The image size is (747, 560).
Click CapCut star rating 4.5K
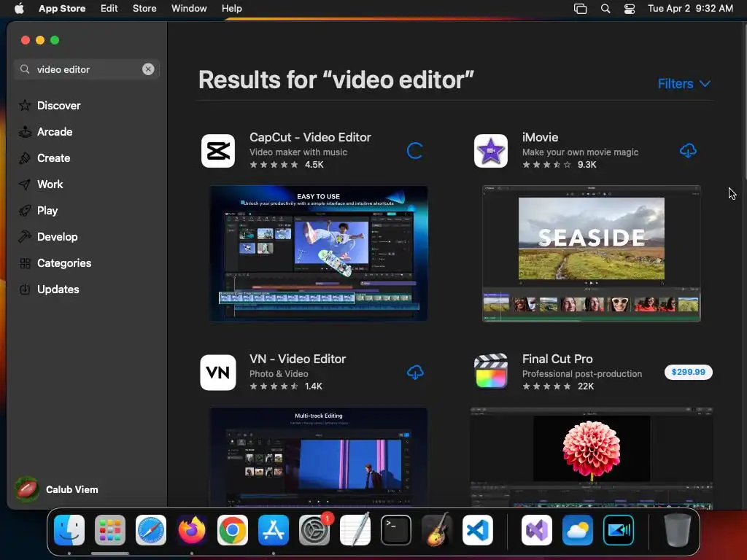coord(286,165)
